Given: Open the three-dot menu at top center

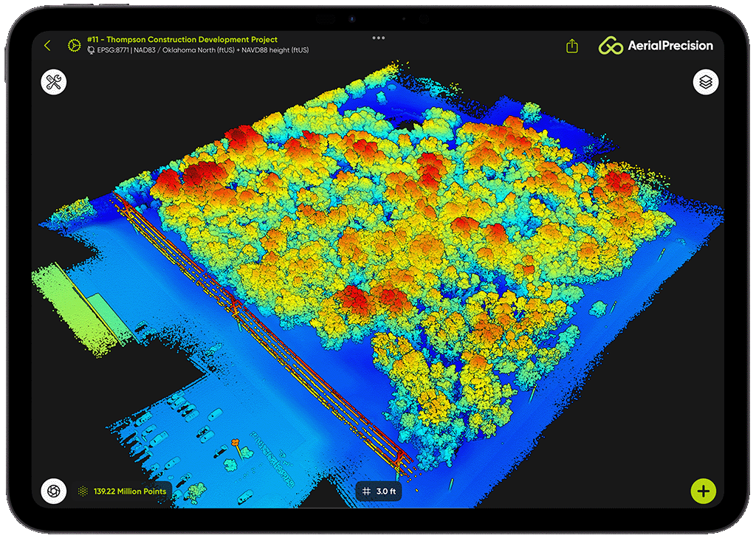Looking at the screenshot, I should click(x=379, y=37).
